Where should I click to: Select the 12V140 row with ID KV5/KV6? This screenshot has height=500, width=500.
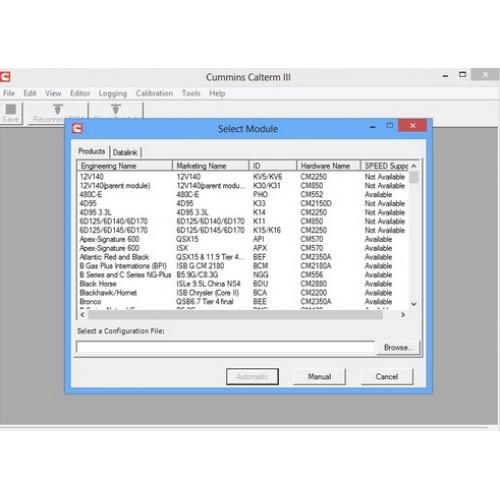pyautogui.click(x=242, y=177)
